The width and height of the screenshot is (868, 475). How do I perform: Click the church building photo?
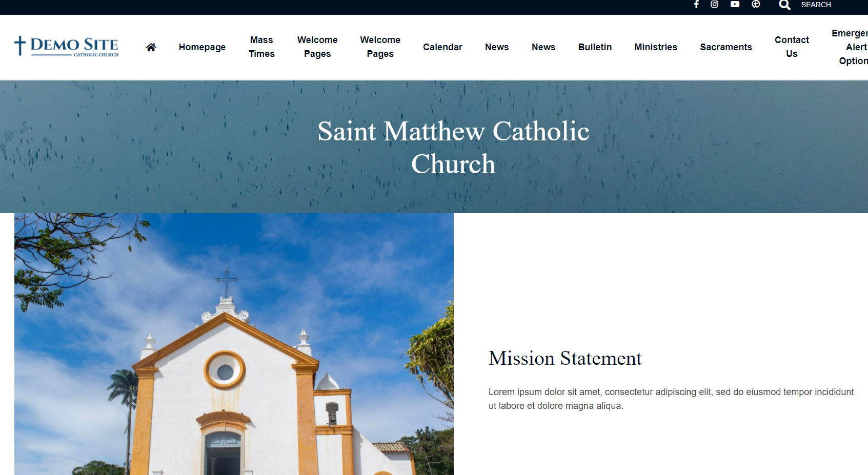click(x=234, y=344)
